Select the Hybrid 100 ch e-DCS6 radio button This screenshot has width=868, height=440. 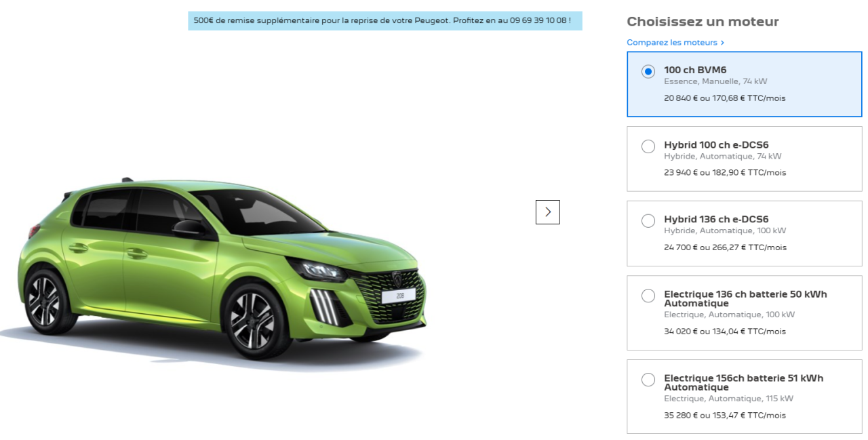click(648, 146)
